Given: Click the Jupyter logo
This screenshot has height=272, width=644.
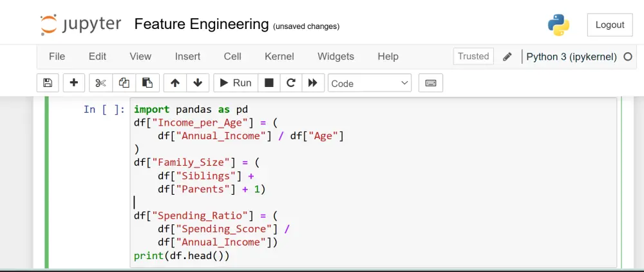Looking at the screenshot, I should 80,24.
